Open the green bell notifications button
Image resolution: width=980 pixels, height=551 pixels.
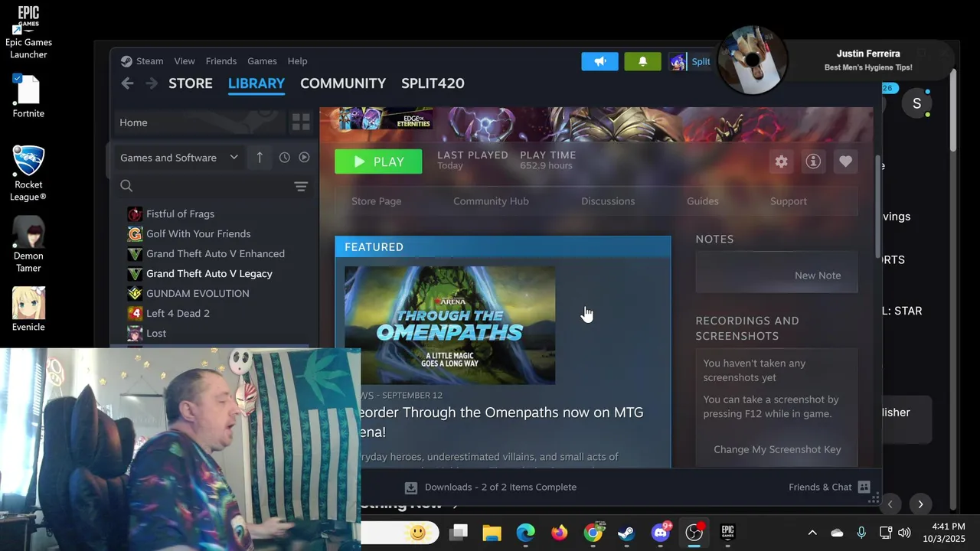pyautogui.click(x=643, y=61)
